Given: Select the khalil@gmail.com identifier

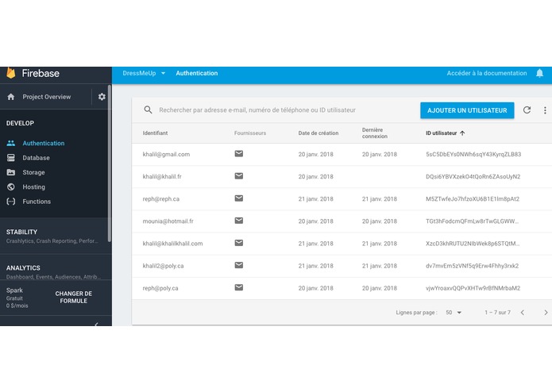Looking at the screenshot, I should tap(166, 154).
